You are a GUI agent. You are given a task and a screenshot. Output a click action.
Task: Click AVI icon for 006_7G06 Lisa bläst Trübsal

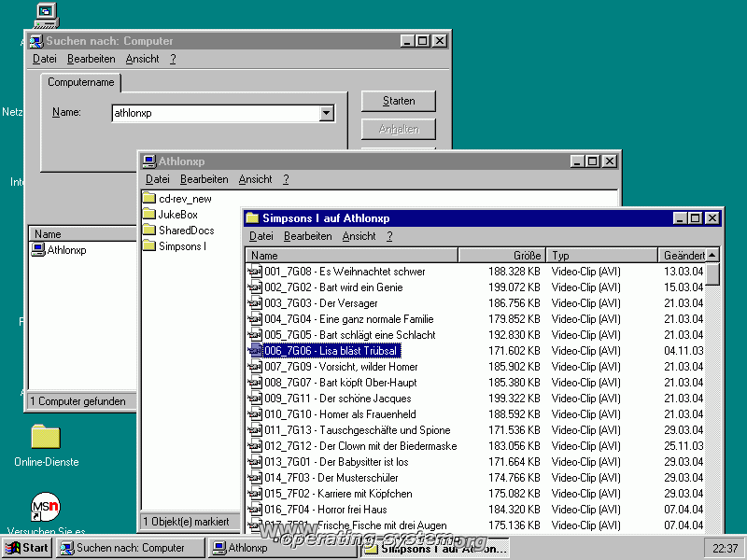pos(255,351)
